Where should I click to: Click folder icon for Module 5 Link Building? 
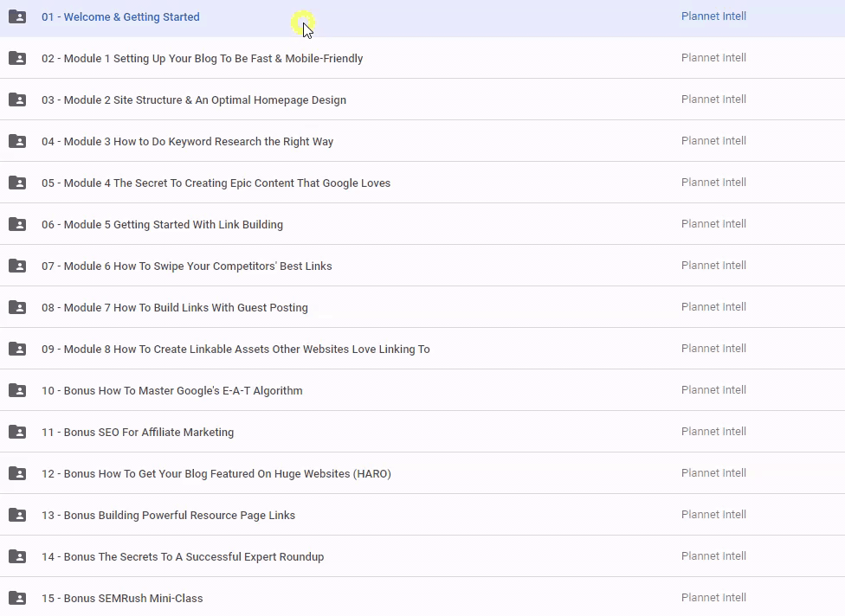pos(17,224)
